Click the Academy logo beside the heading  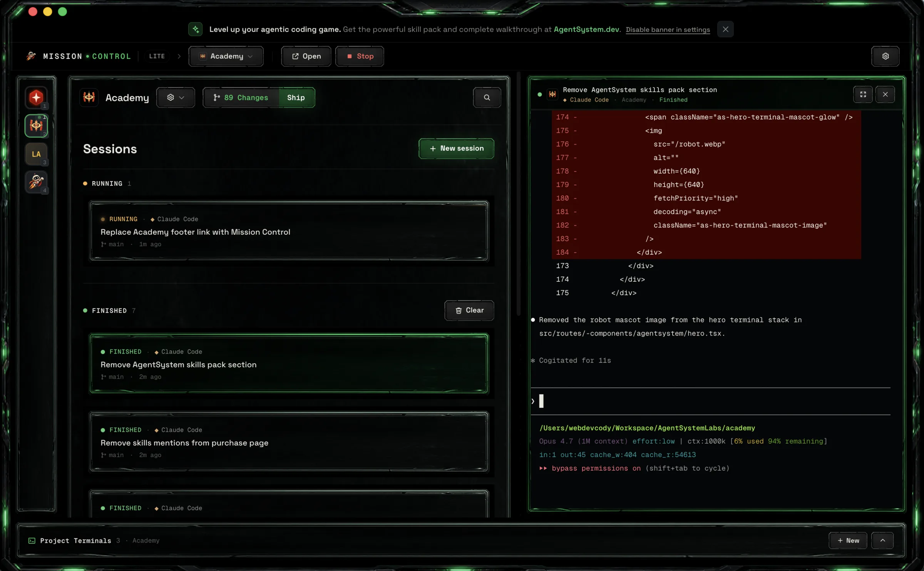coord(89,97)
